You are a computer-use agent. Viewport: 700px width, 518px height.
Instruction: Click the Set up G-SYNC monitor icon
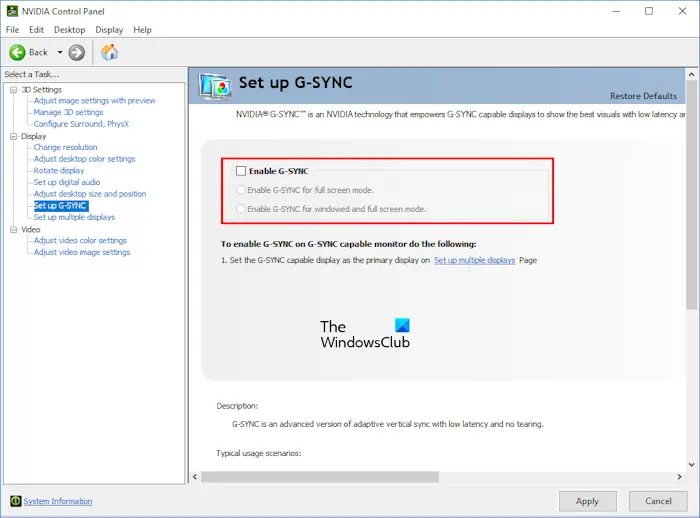(216, 86)
